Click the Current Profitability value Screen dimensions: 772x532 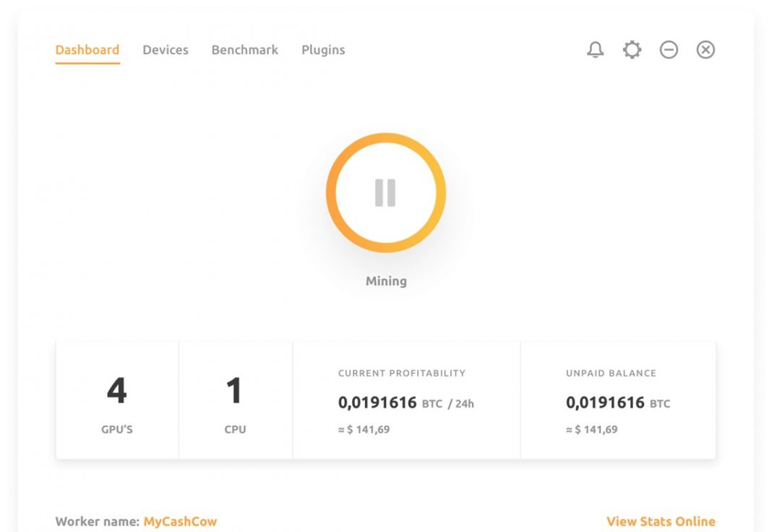point(378,403)
